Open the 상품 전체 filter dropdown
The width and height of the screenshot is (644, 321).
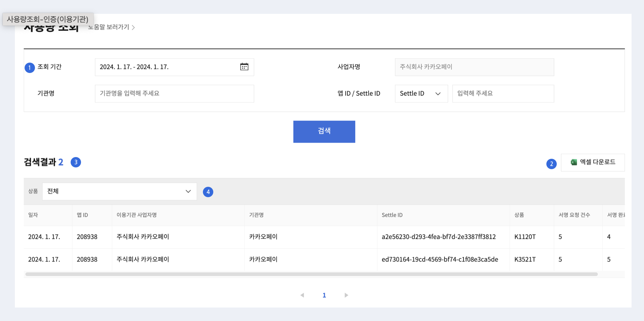[x=119, y=191]
